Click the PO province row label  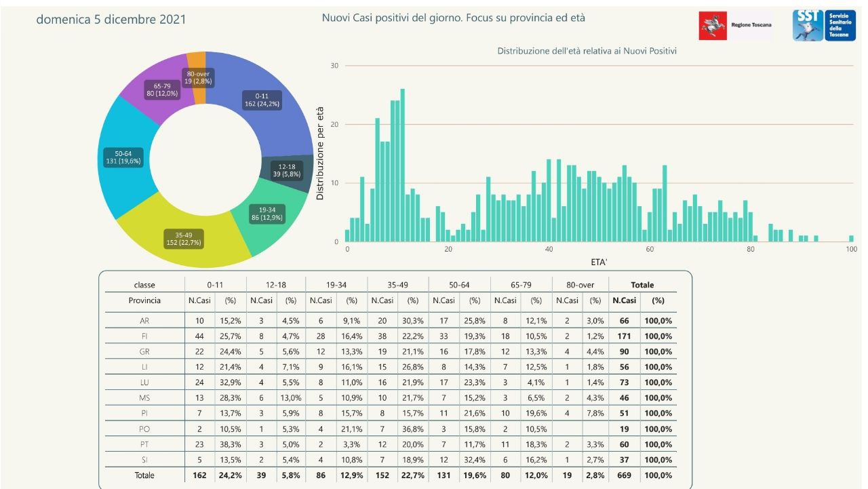point(144,429)
